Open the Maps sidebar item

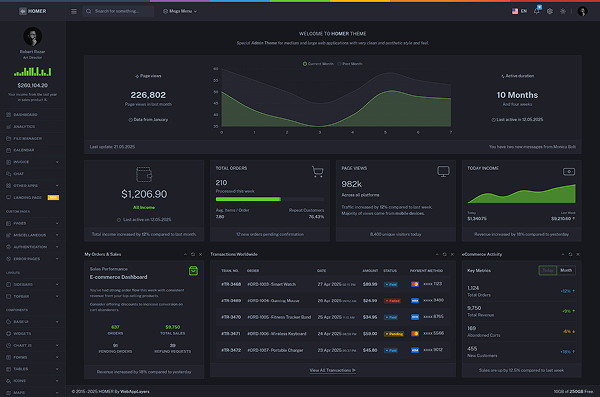point(33,393)
